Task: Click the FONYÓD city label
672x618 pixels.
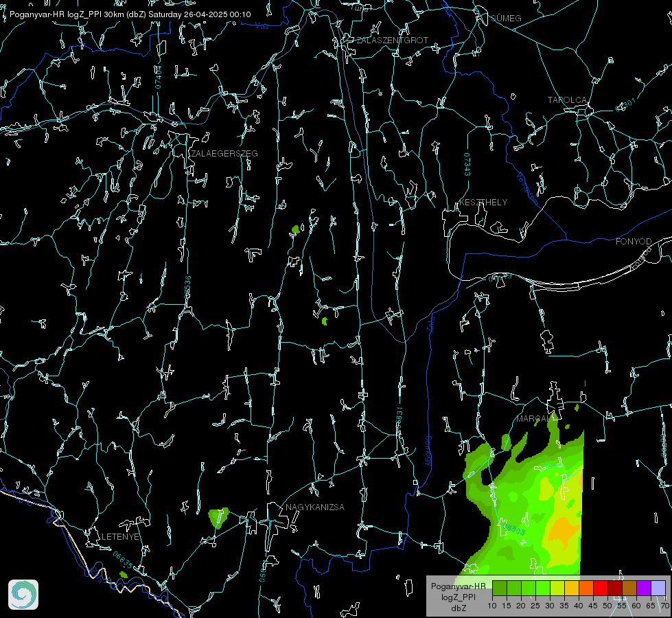Action: coord(634,242)
